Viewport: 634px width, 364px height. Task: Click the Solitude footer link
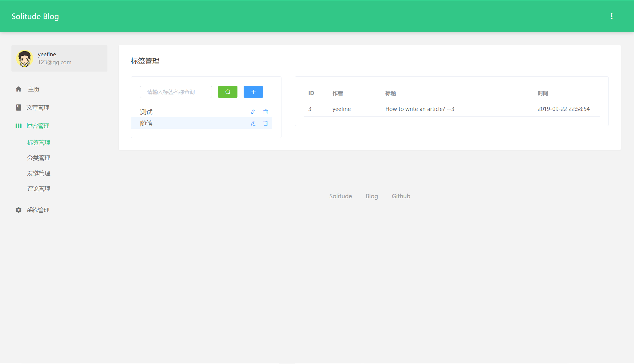tap(340, 196)
